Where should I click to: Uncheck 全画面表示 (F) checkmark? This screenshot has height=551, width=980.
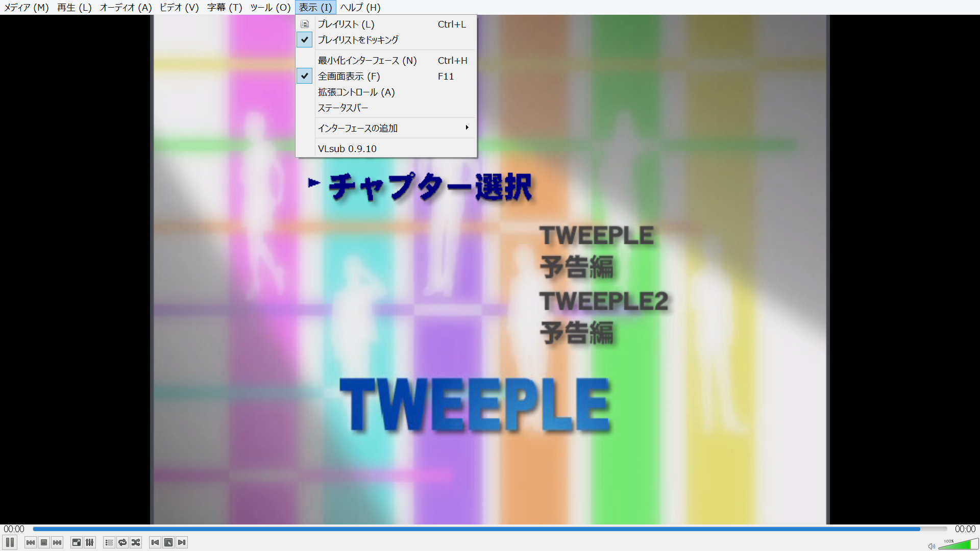click(305, 76)
